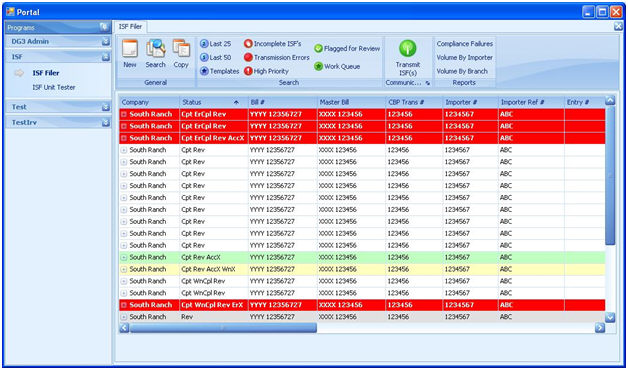Expand the Test sidebar section
The height and width of the screenshot is (370, 628).
click(x=106, y=107)
